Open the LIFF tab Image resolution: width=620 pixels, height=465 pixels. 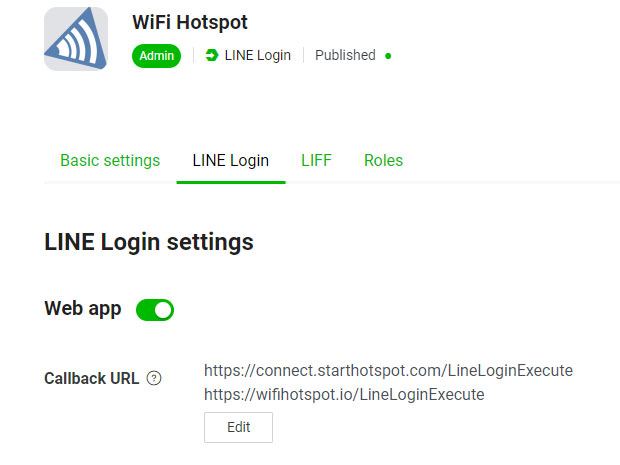[316, 161]
